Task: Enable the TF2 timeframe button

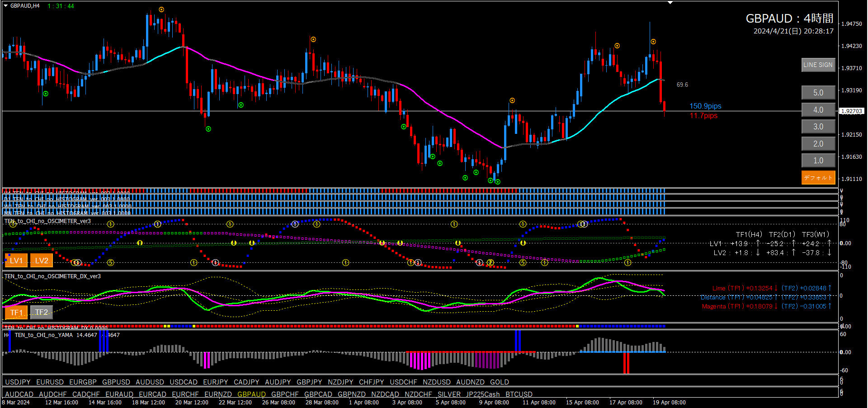Action: point(42,313)
